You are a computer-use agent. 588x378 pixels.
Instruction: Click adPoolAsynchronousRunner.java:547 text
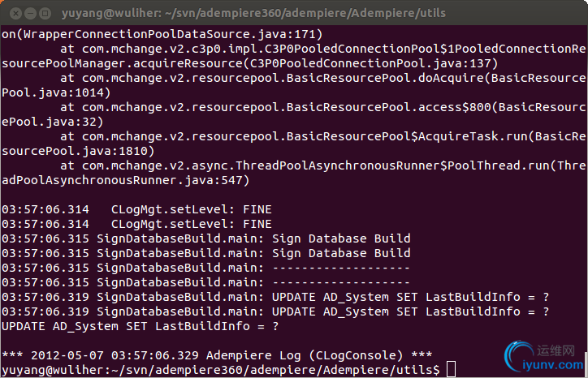(126, 181)
